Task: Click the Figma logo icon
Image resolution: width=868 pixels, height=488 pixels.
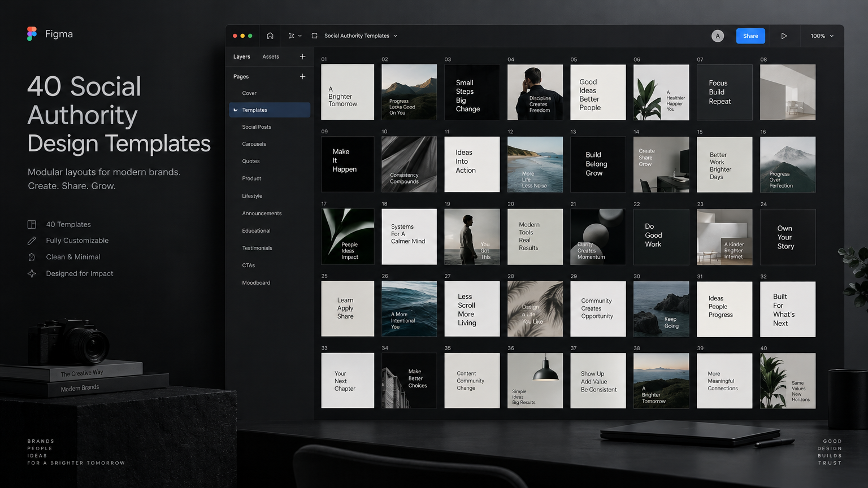Action: click(x=32, y=34)
